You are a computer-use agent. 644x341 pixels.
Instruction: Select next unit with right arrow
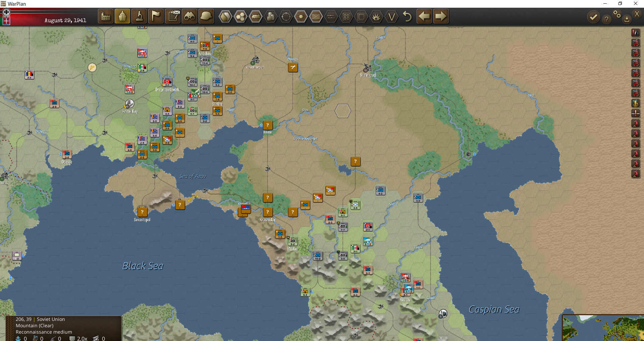coord(441,16)
